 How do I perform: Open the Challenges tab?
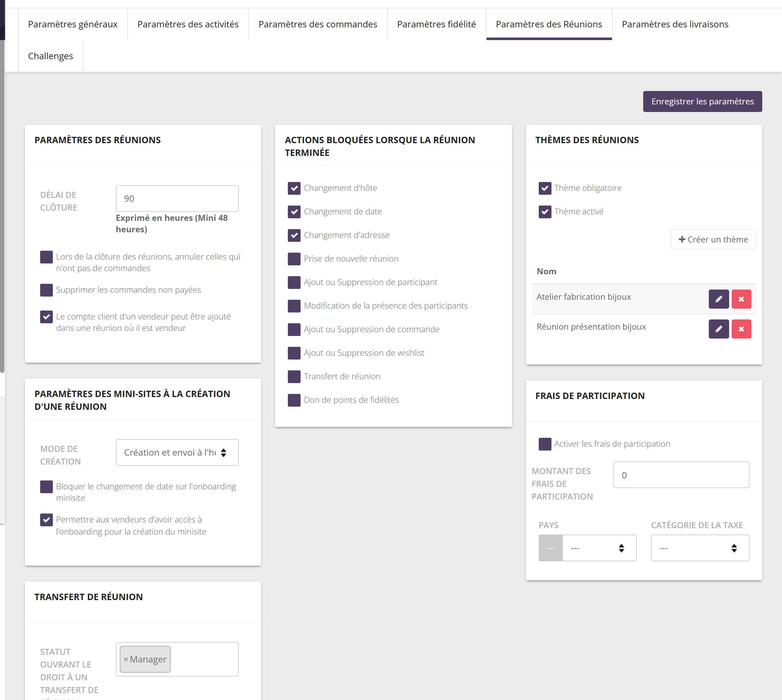click(x=50, y=56)
